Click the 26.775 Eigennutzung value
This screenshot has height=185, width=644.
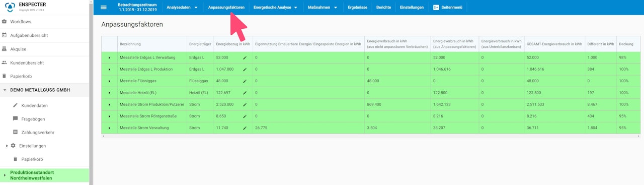click(x=261, y=128)
